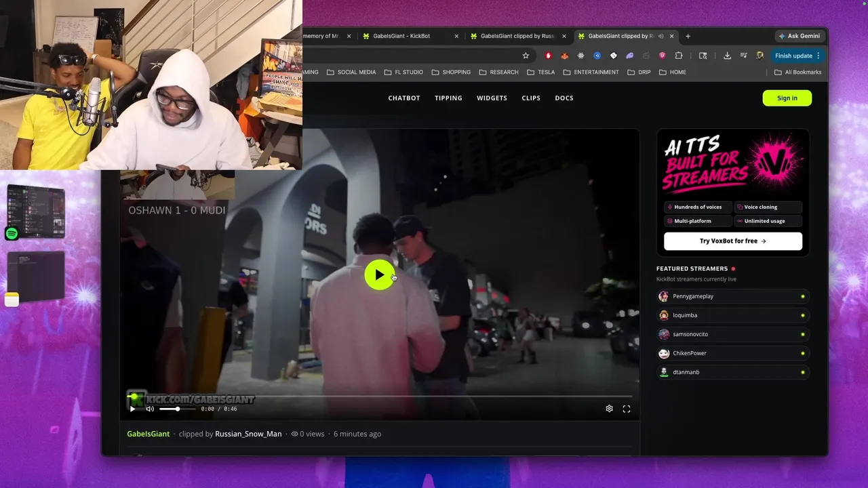Viewport: 868px width, 488px height.
Task: Open featured streamer ChikenPower
Action: (x=733, y=353)
